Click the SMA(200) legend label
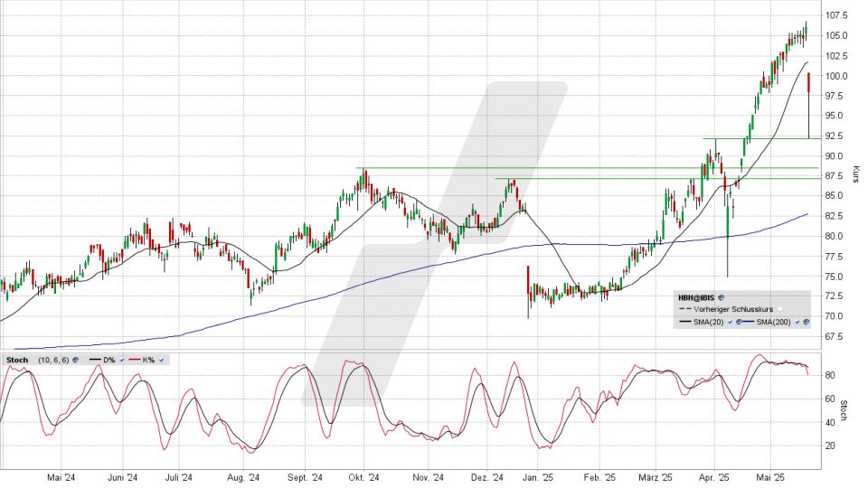The height and width of the screenshot is (488, 868). pyautogui.click(x=773, y=322)
